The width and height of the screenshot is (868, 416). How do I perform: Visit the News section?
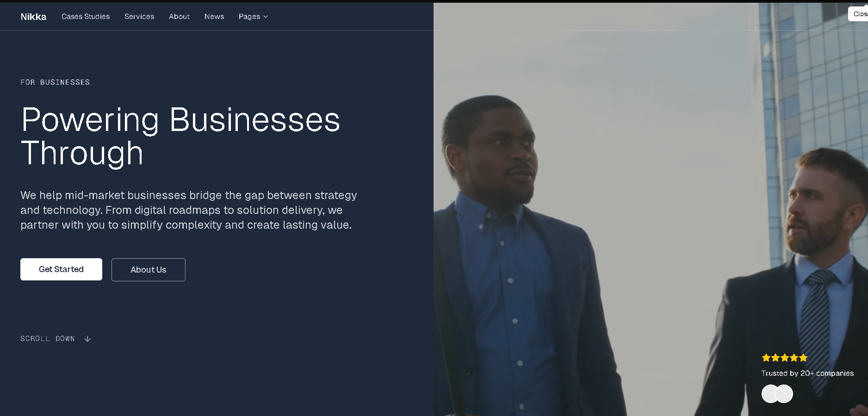(x=214, y=17)
